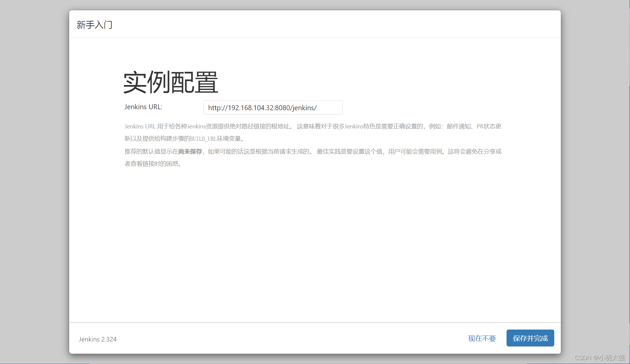This screenshot has width=630, height=364.
Task: Place cursor at the end of the URL
Action: coord(317,107)
